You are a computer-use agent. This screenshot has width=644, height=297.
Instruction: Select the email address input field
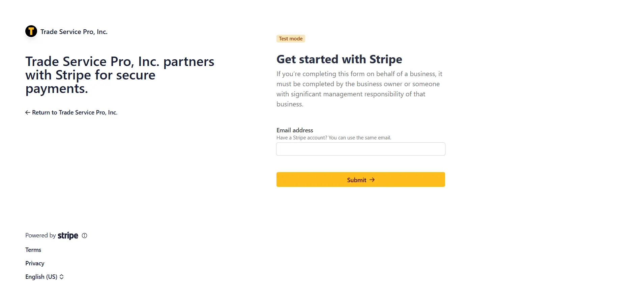[360, 149]
